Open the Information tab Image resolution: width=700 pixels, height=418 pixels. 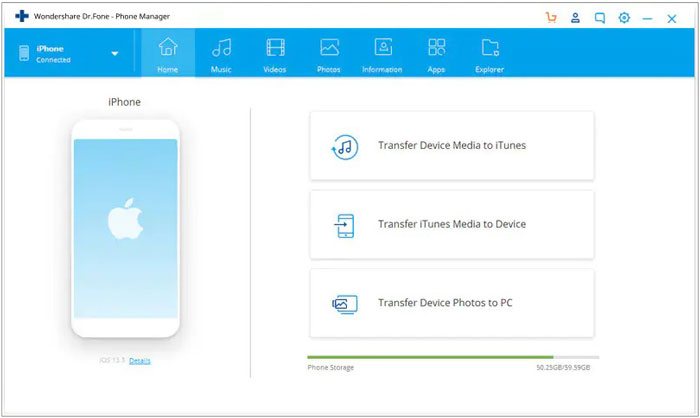pyautogui.click(x=382, y=48)
